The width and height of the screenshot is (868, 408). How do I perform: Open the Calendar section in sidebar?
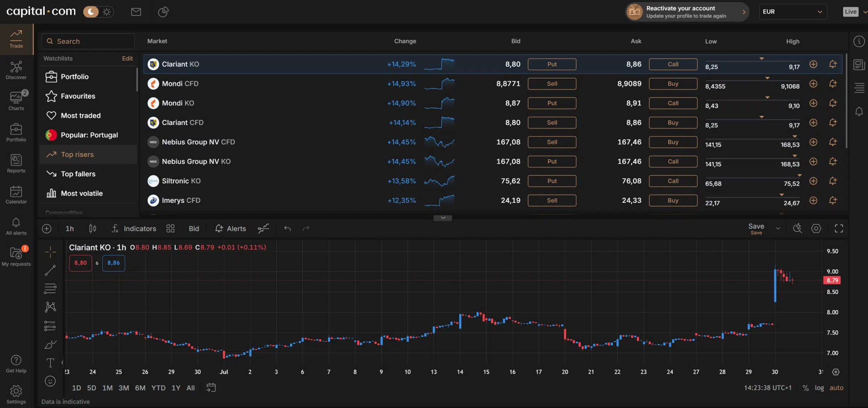click(16, 195)
